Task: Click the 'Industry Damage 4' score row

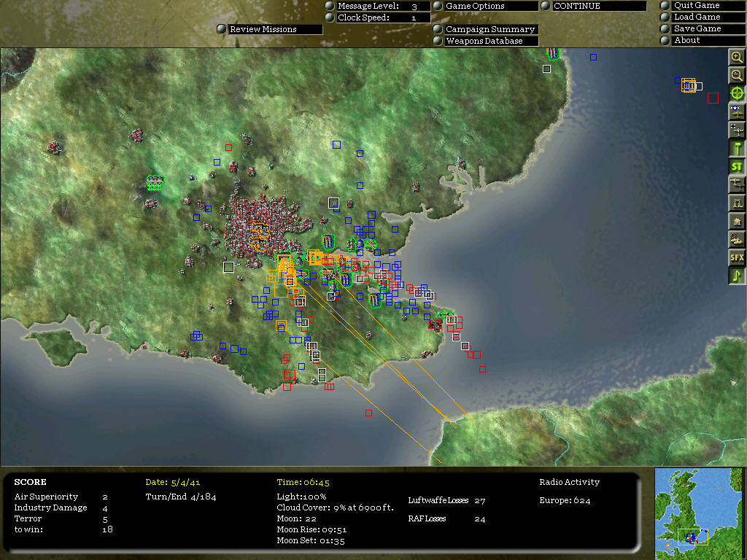Action: tap(61, 507)
